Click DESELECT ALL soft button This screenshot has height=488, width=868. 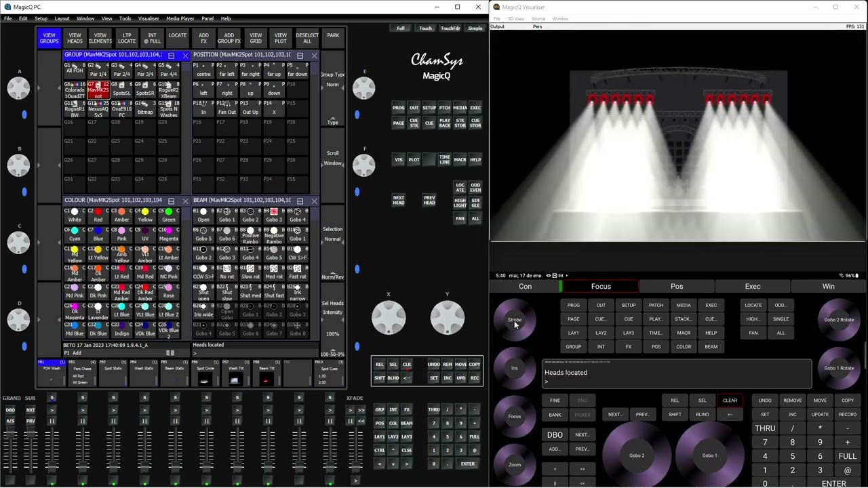click(307, 39)
